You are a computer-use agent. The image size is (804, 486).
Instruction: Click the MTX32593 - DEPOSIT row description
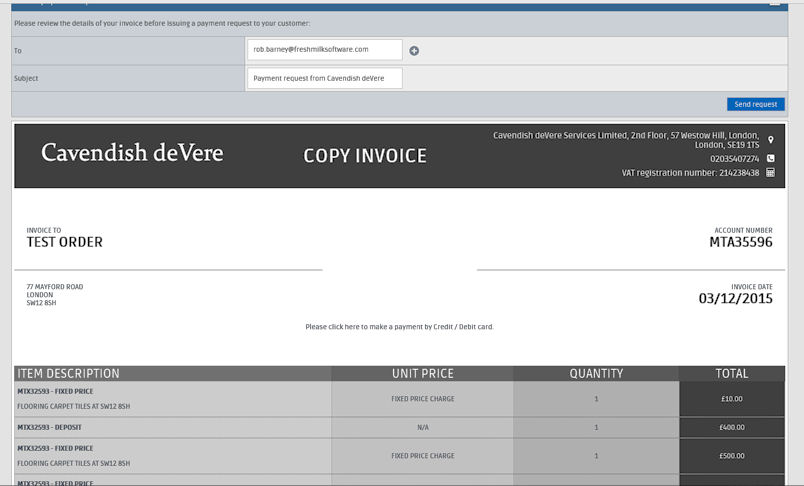point(49,427)
